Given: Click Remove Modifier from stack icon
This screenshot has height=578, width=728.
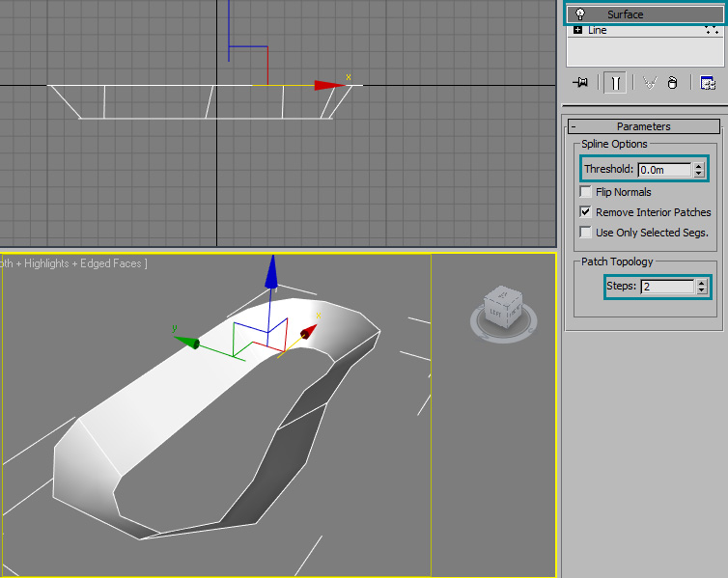Looking at the screenshot, I should (x=672, y=83).
